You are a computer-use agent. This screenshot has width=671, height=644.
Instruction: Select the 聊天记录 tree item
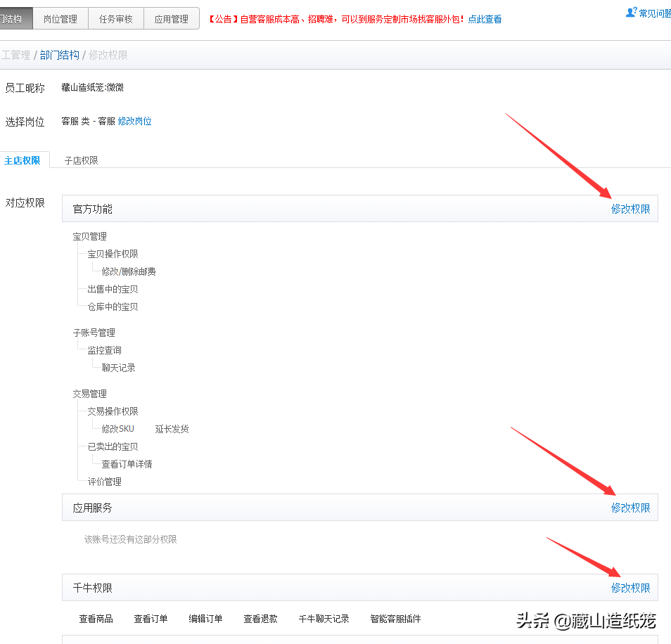119,368
